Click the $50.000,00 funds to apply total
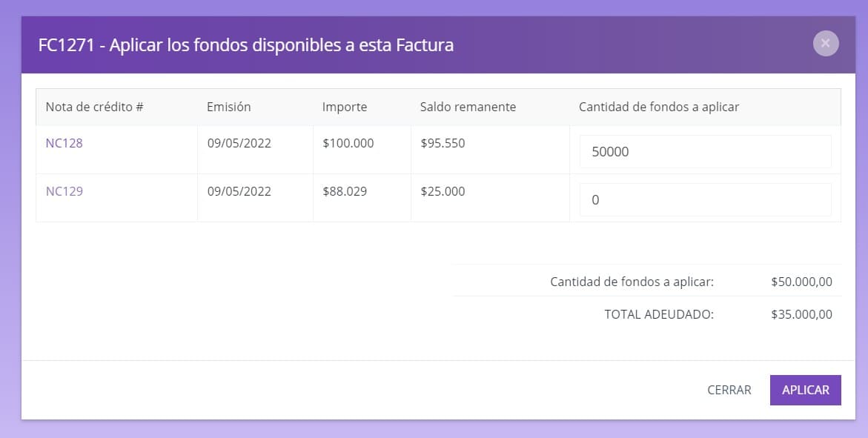 click(x=801, y=282)
